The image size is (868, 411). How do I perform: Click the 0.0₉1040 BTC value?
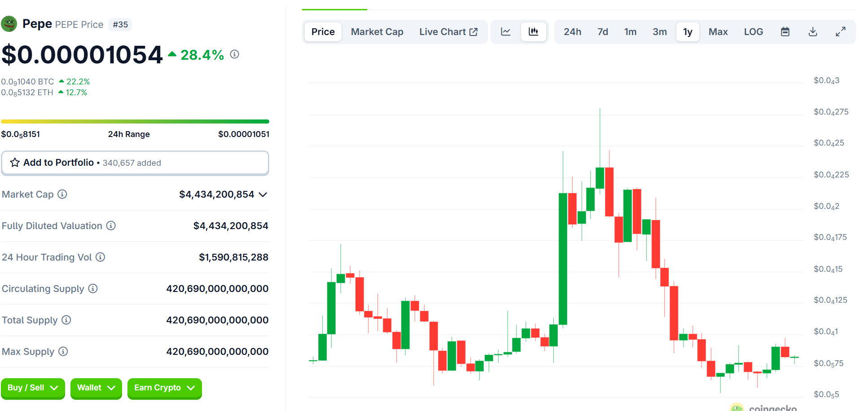(x=27, y=82)
